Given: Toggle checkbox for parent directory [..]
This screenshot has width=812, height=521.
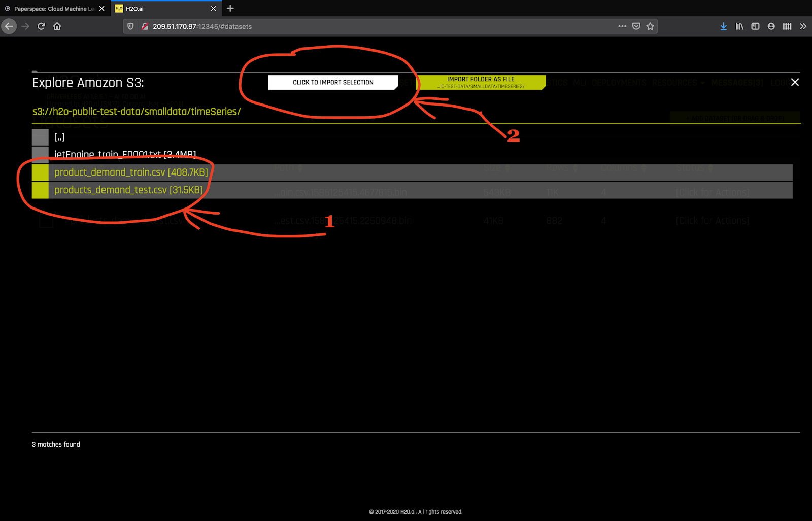Looking at the screenshot, I should click(40, 137).
